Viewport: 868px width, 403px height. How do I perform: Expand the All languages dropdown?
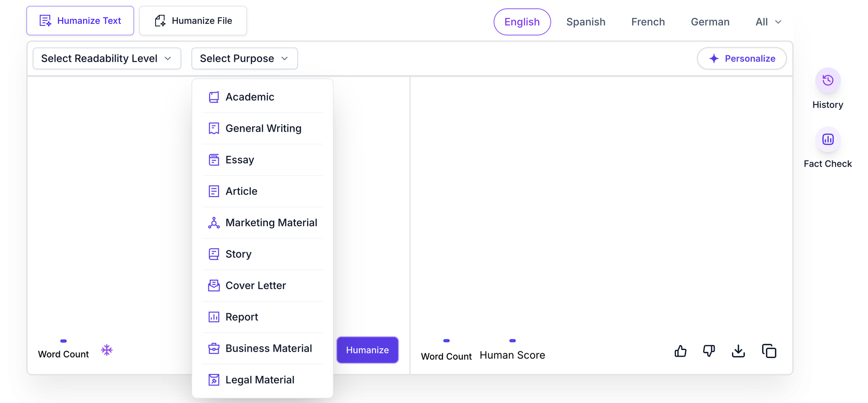[768, 22]
